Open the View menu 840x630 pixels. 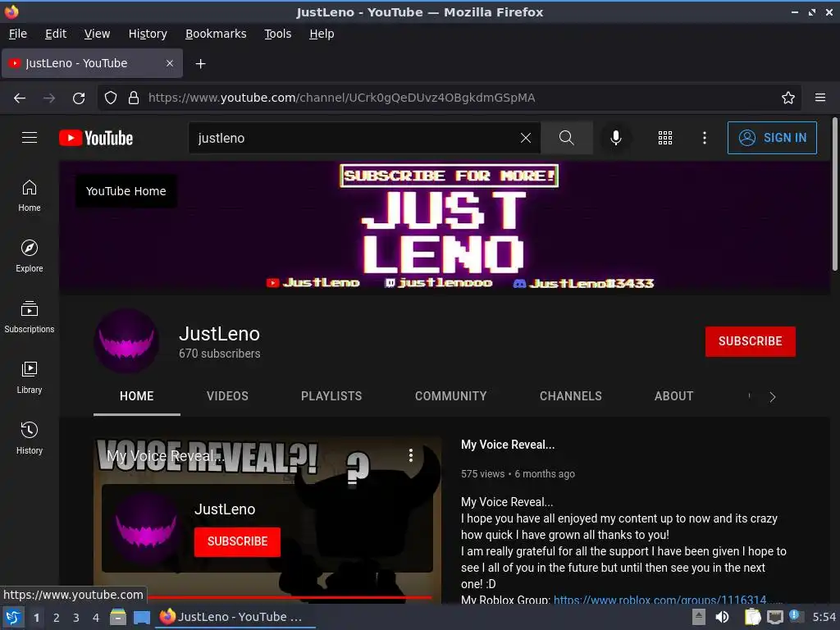click(x=97, y=34)
